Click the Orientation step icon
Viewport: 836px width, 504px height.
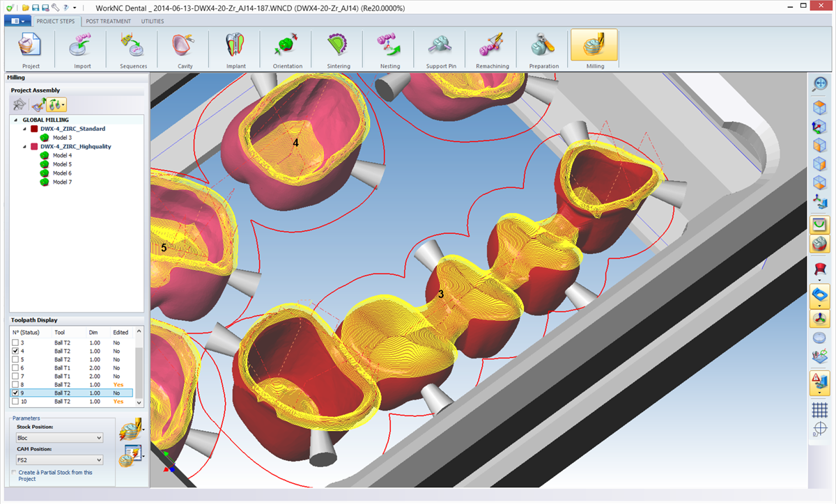(287, 49)
